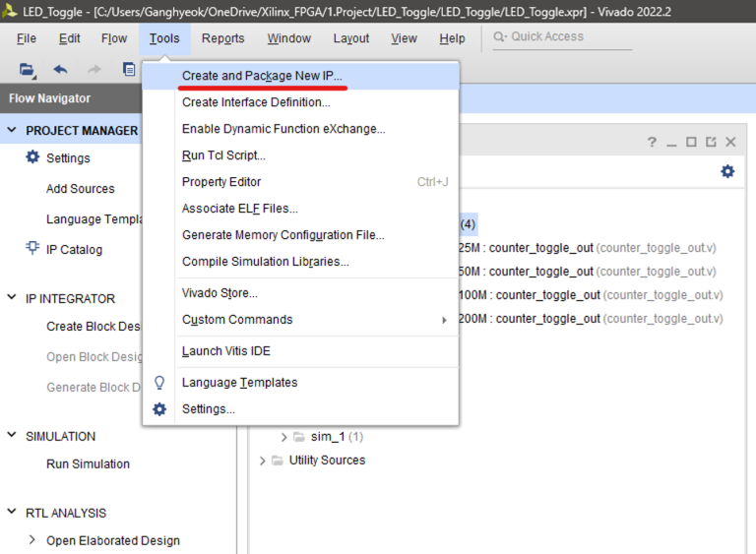The height and width of the screenshot is (554, 756).
Task: Choose Vivado Store...
Action: [x=301, y=293]
